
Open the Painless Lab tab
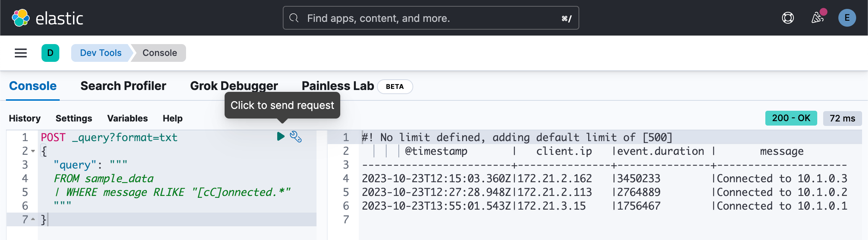tap(338, 86)
